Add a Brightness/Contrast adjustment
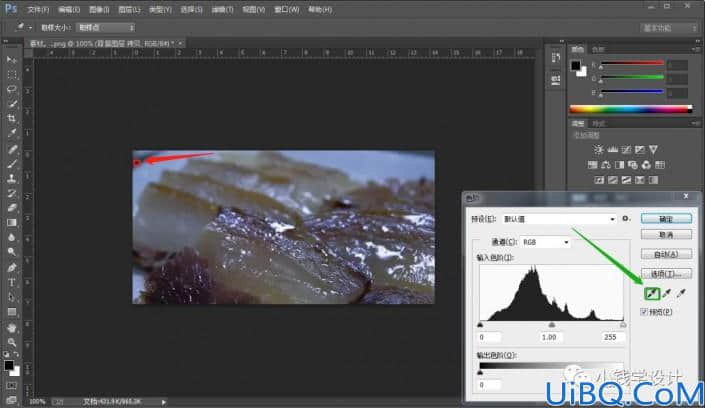Viewport: 705px width, 408px height. pyautogui.click(x=598, y=149)
